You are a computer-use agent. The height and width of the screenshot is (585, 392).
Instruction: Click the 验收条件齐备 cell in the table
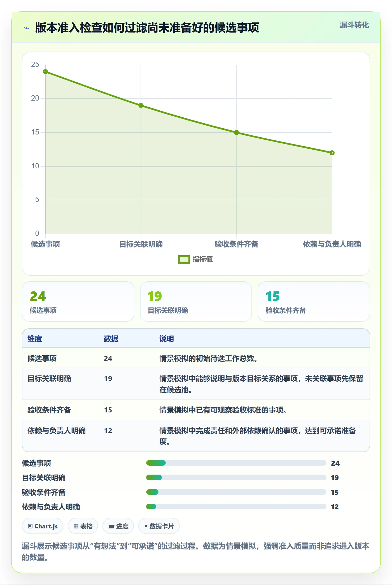coord(49,410)
